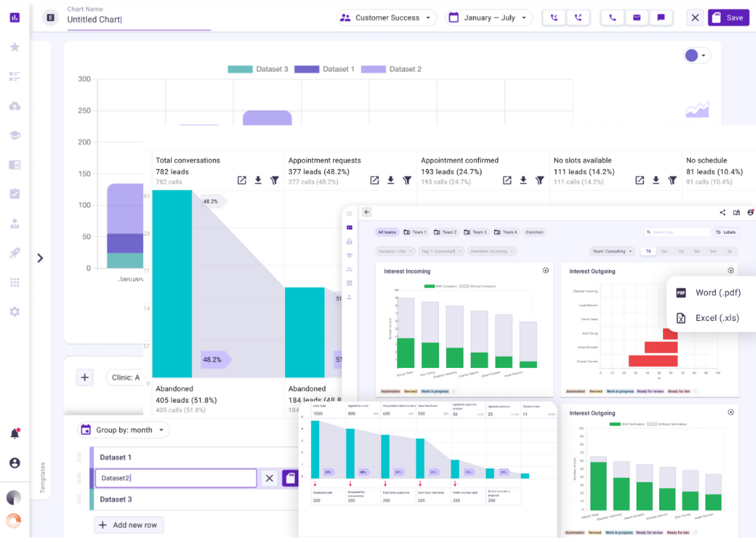Toggle the phone channel filter
This screenshot has width=756, height=542.
612,17
